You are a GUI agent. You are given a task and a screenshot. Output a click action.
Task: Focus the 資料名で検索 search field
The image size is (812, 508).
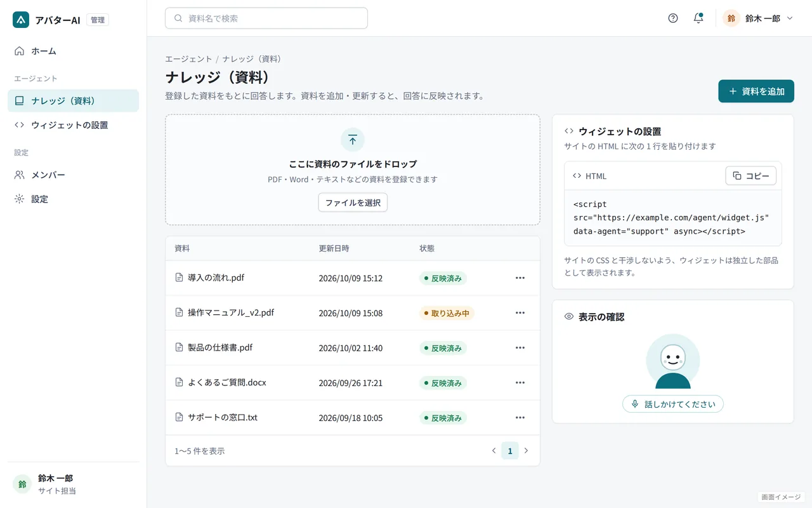tap(266, 18)
